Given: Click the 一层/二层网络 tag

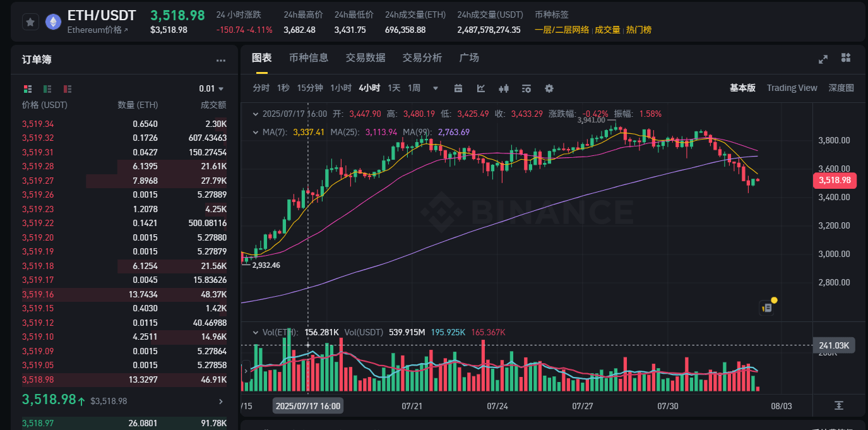Looking at the screenshot, I should click(562, 30).
